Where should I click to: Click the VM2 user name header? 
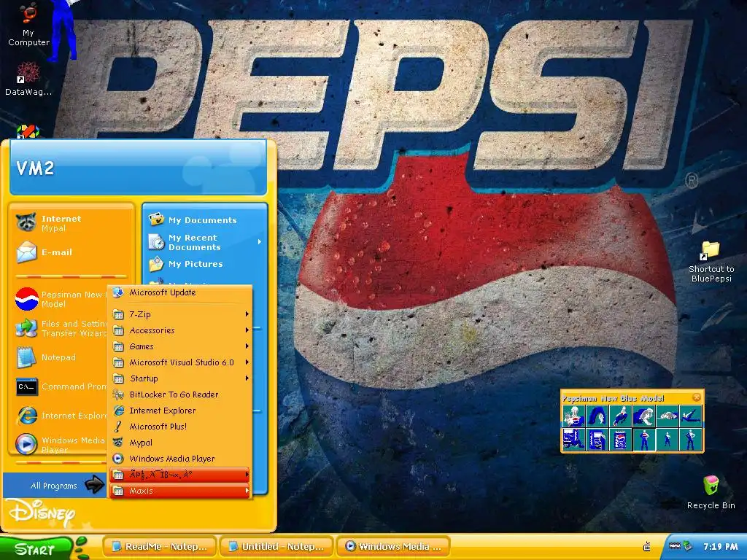click(x=35, y=168)
